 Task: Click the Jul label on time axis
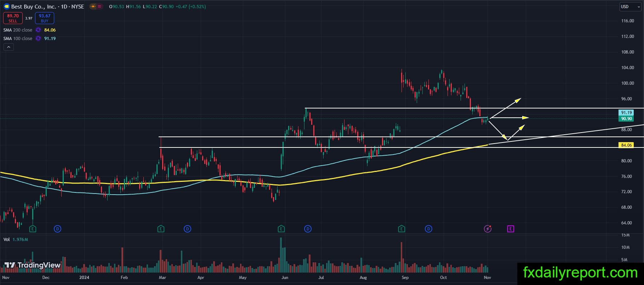[321, 278]
